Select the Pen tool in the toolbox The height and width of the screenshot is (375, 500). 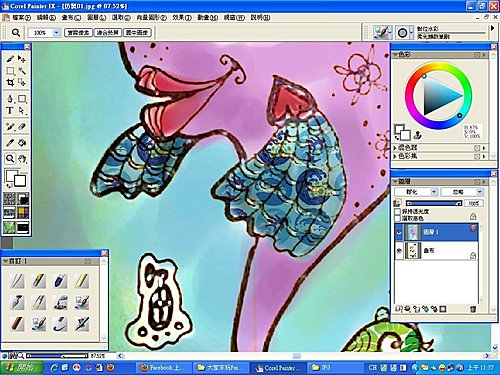pos(10,99)
